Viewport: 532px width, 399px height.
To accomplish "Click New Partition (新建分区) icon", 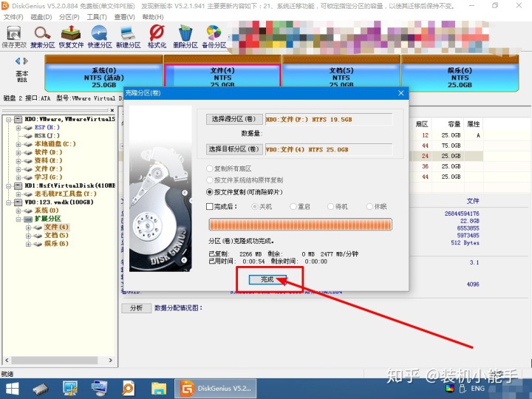I will click(x=128, y=37).
